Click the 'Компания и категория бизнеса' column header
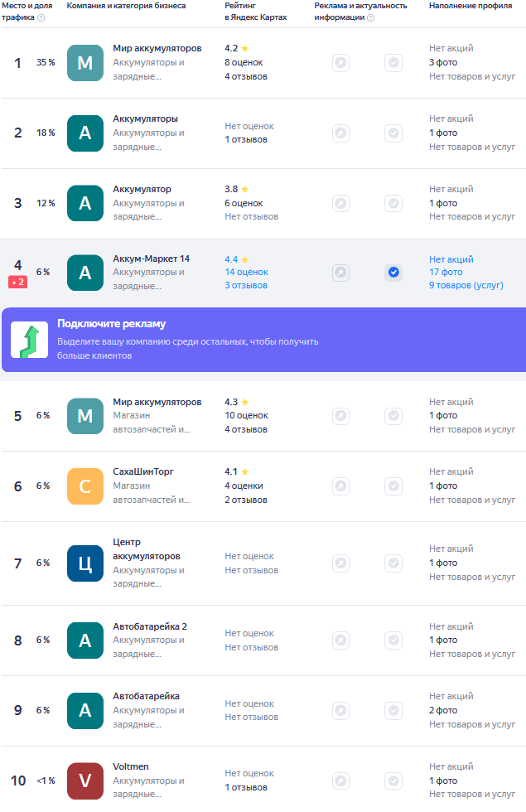The width and height of the screenshot is (526, 812). click(x=126, y=6)
